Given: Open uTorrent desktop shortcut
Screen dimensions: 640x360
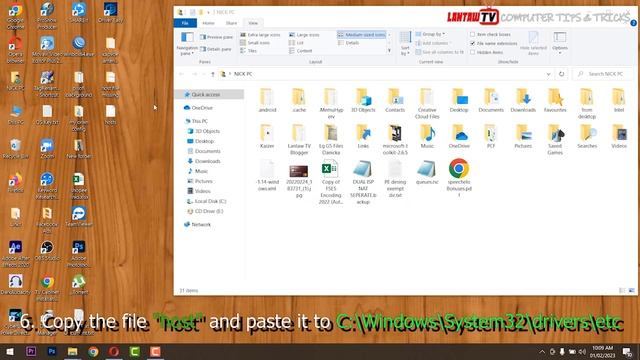Looking at the screenshot, I should (79, 285).
